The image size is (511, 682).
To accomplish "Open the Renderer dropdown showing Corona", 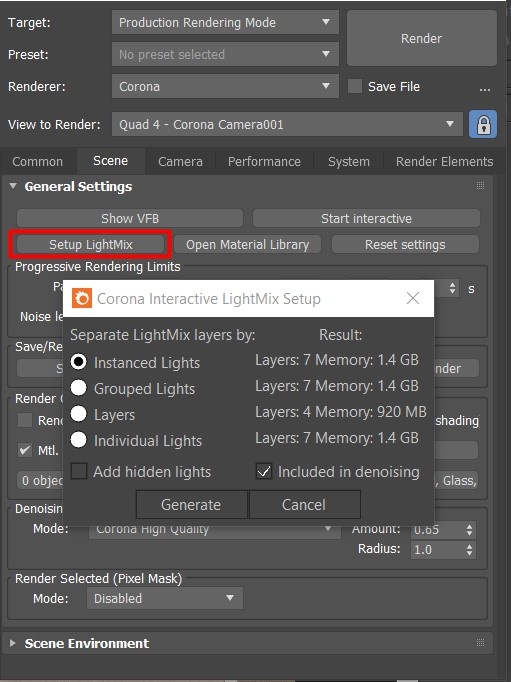I will [x=225, y=86].
